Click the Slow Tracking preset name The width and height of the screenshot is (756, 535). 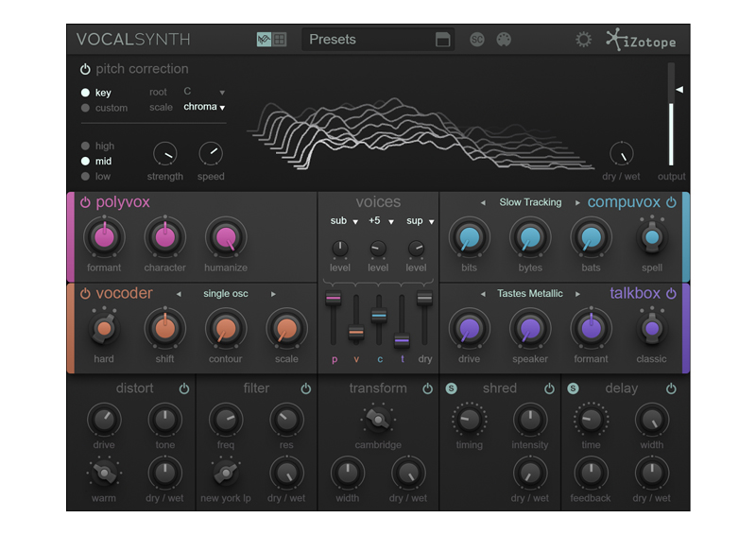[x=530, y=202]
